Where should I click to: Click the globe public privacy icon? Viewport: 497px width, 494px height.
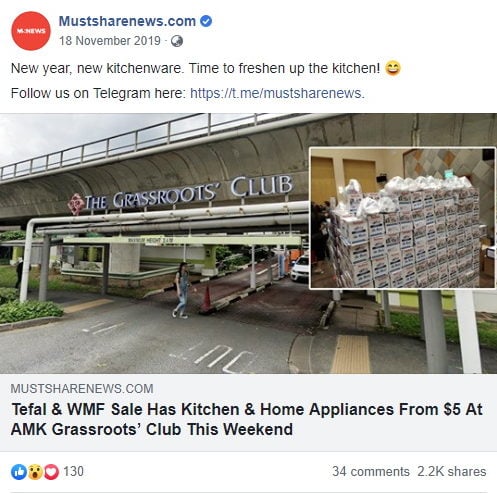pyautogui.click(x=177, y=41)
